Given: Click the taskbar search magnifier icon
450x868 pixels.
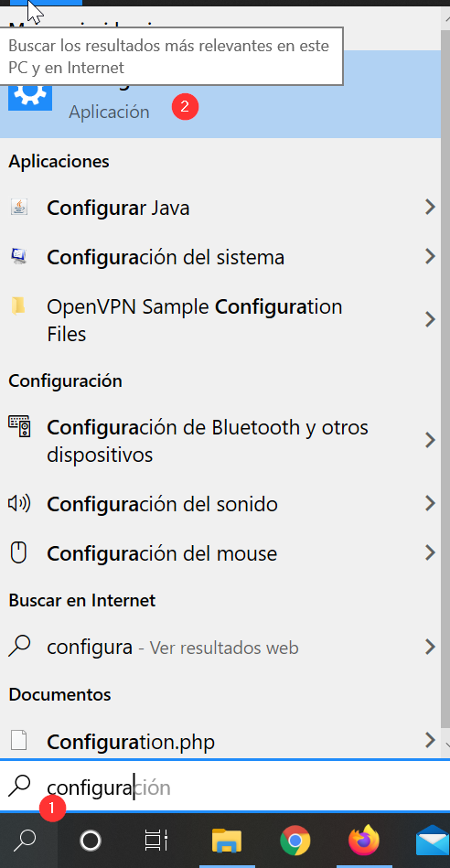Looking at the screenshot, I should tap(25, 841).
